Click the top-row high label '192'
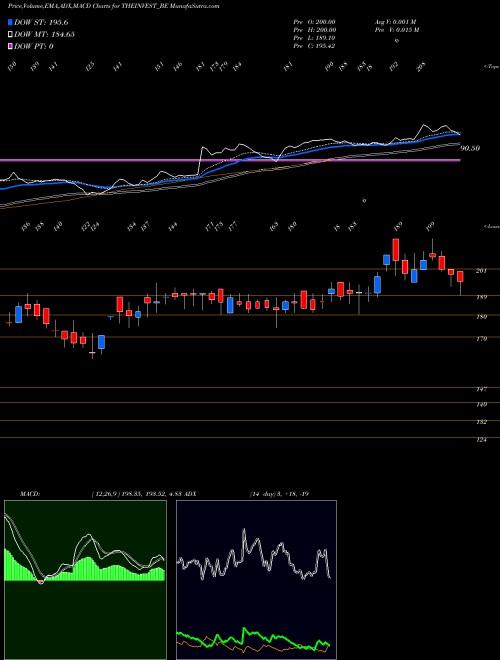 [x=394, y=67]
